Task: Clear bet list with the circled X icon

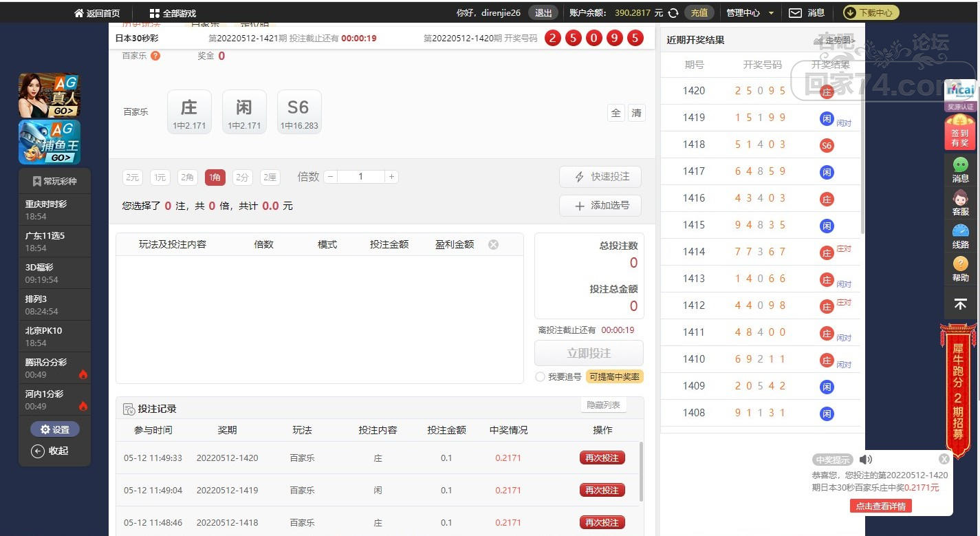Action: [x=493, y=244]
